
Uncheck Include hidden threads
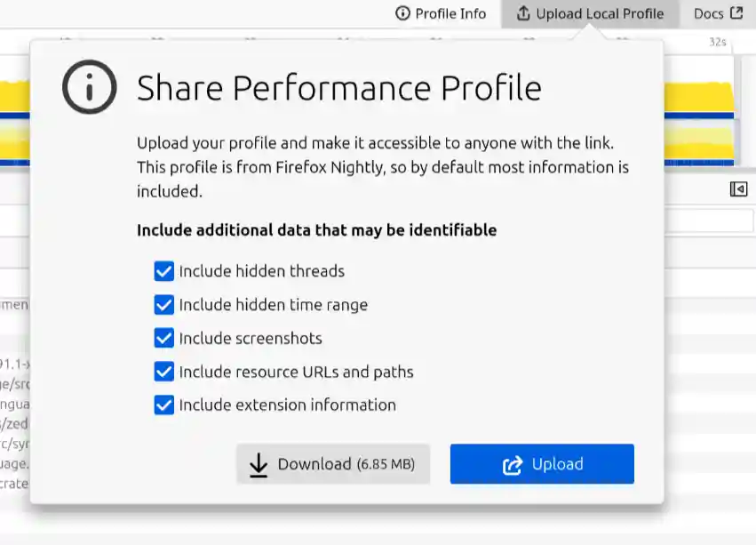(x=164, y=271)
